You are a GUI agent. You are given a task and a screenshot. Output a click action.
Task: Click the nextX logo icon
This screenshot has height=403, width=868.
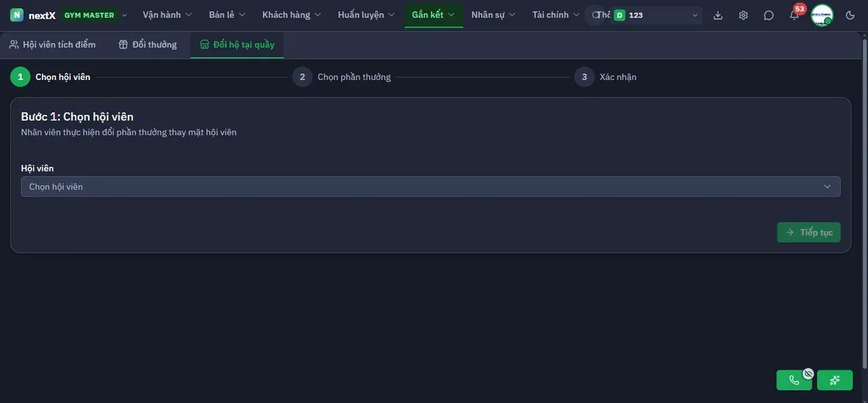[x=17, y=15]
